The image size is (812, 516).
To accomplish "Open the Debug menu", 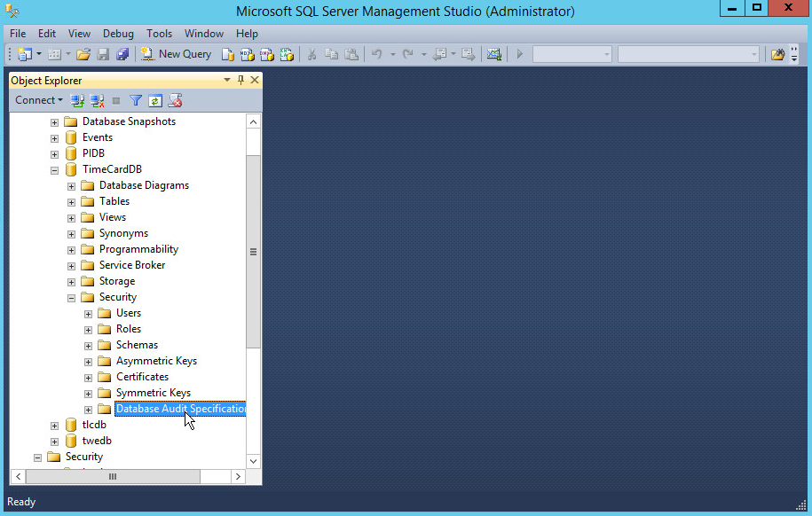I will pyautogui.click(x=118, y=34).
